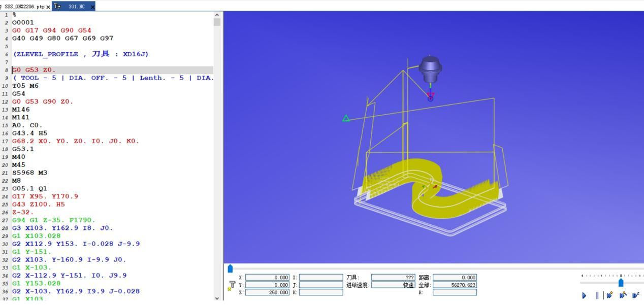The width and height of the screenshot is (644, 305).
Task: Close the SSS_ONX2206.ptp tab
Action: pos(48,7)
